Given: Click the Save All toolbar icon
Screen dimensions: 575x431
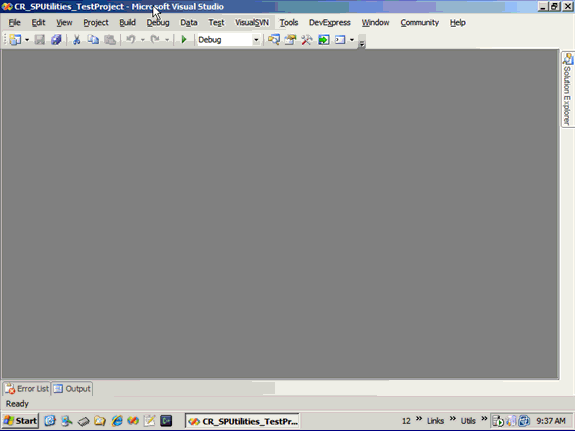Looking at the screenshot, I should (x=56, y=40).
